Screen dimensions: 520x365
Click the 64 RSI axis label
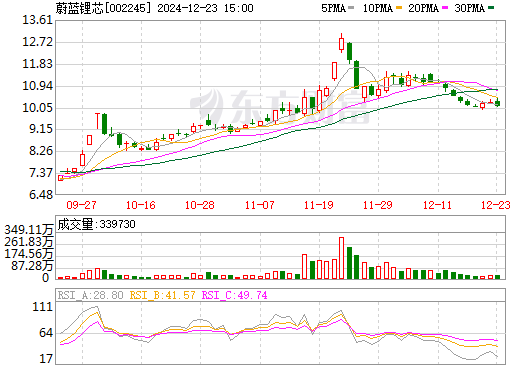pos(46,333)
